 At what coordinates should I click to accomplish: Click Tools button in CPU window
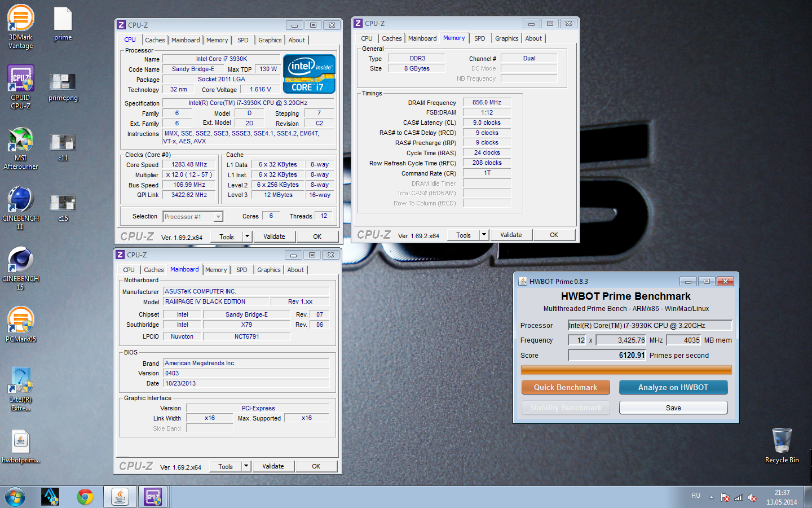pyautogui.click(x=227, y=237)
